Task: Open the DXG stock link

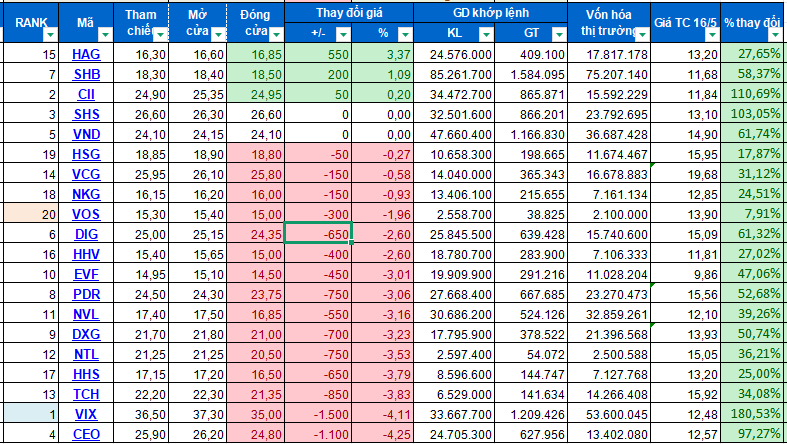Action: (x=86, y=334)
